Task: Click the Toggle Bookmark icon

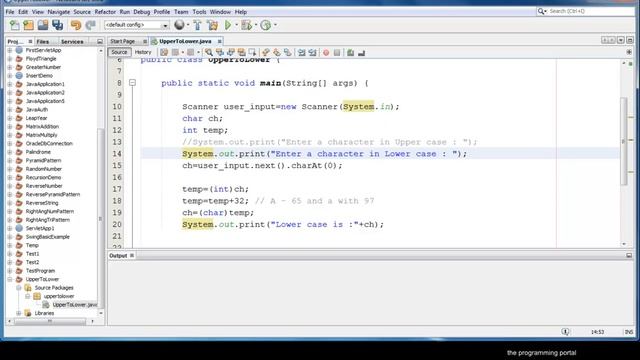Action: pyautogui.click(x=287, y=52)
